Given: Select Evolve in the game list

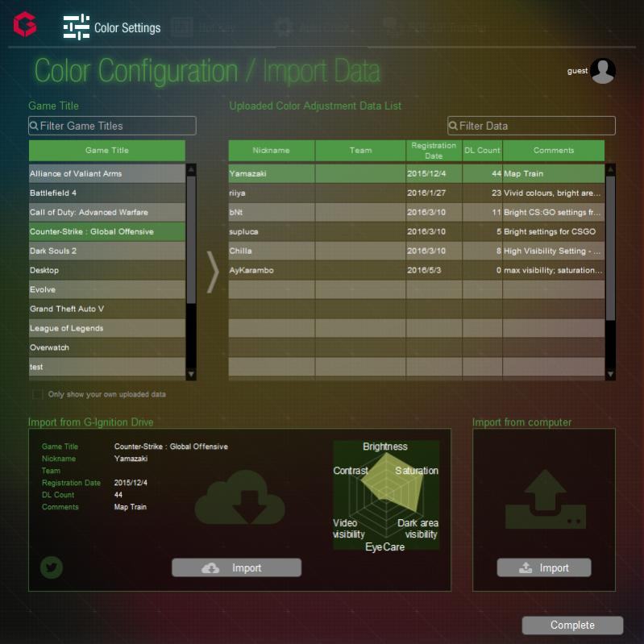Looking at the screenshot, I should [106, 289].
